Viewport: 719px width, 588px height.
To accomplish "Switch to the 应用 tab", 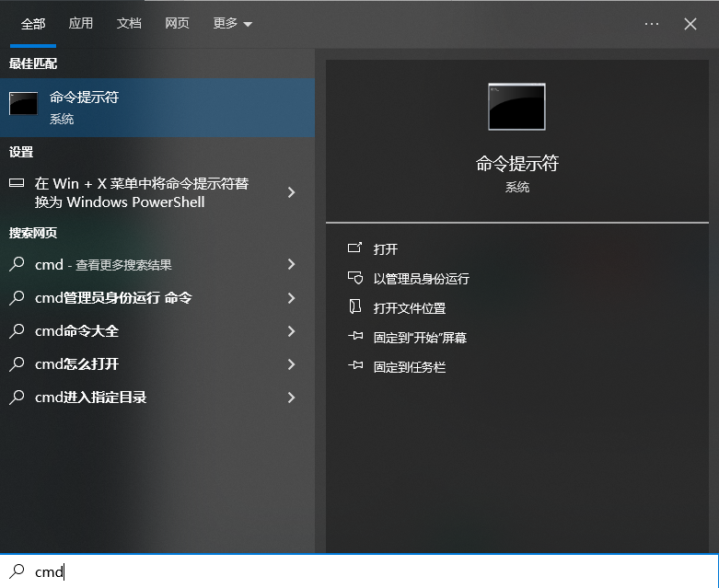I will (x=81, y=24).
